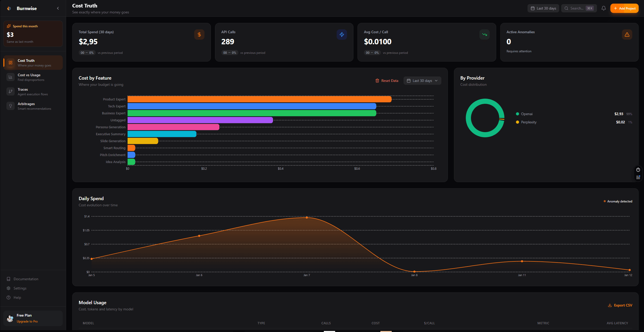The height and width of the screenshot is (332, 644).
Task: Open the Cost by Feature date range dropdown
Action: (x=422, y=81)
